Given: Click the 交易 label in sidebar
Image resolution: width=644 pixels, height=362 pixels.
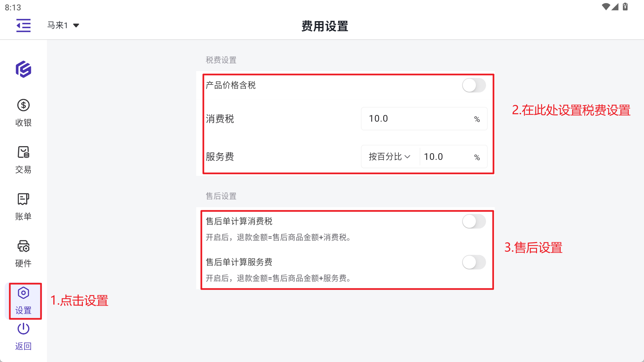Looking at the screenshot, I should [x=23, y=170].
